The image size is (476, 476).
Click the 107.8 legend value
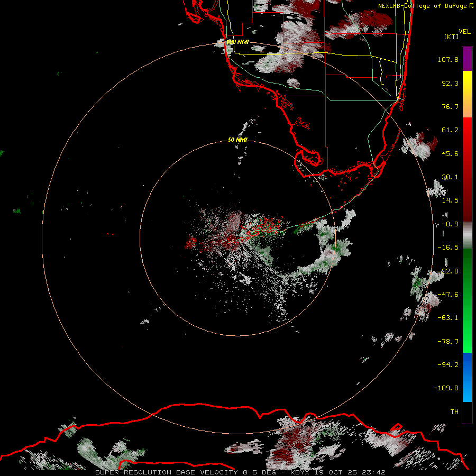[x=448, y=59]
